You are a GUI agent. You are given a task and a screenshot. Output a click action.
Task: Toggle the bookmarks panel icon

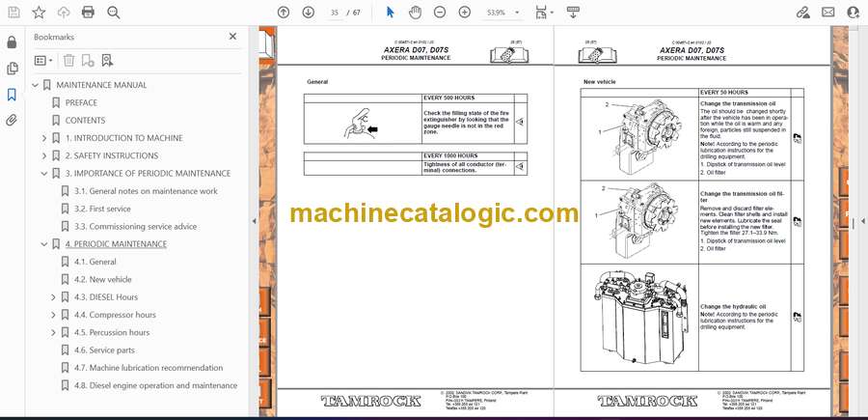pos(12,95)
